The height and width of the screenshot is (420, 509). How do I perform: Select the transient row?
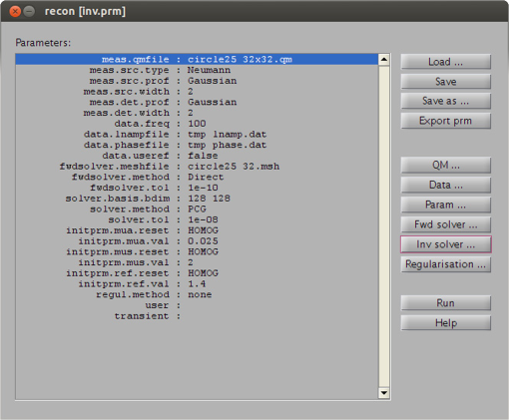pyautogui.click(x=197, y=316)
